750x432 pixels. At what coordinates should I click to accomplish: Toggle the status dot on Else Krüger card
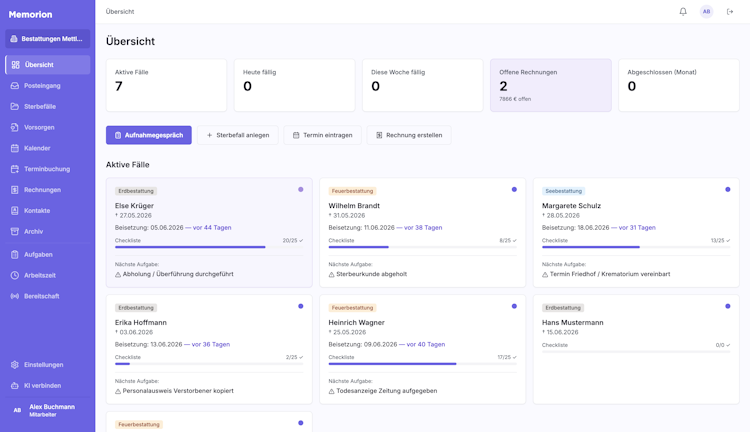coord(300,189)
